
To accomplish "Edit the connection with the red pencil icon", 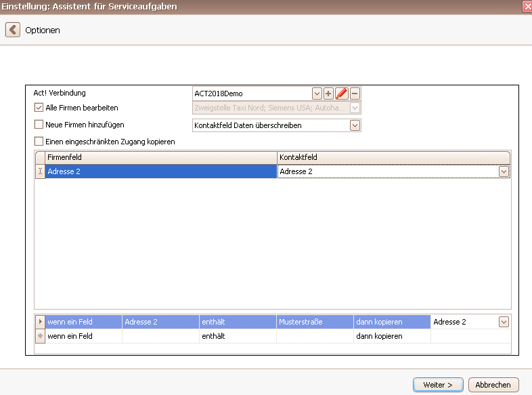I will pyautogui.click(x=342, y=93).
